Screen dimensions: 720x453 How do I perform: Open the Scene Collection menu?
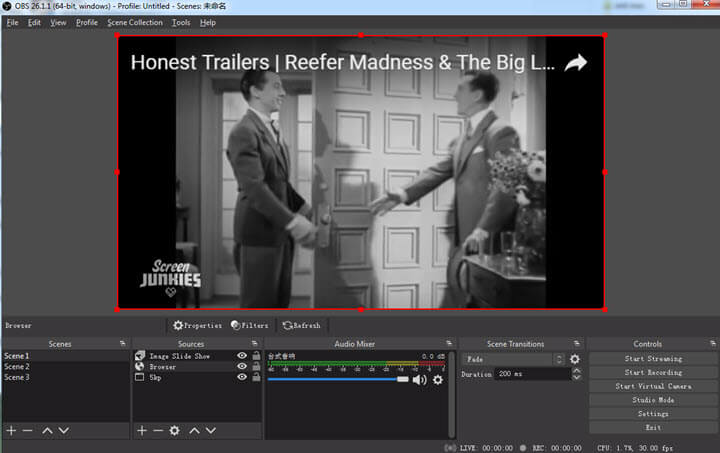click(135, 22)
